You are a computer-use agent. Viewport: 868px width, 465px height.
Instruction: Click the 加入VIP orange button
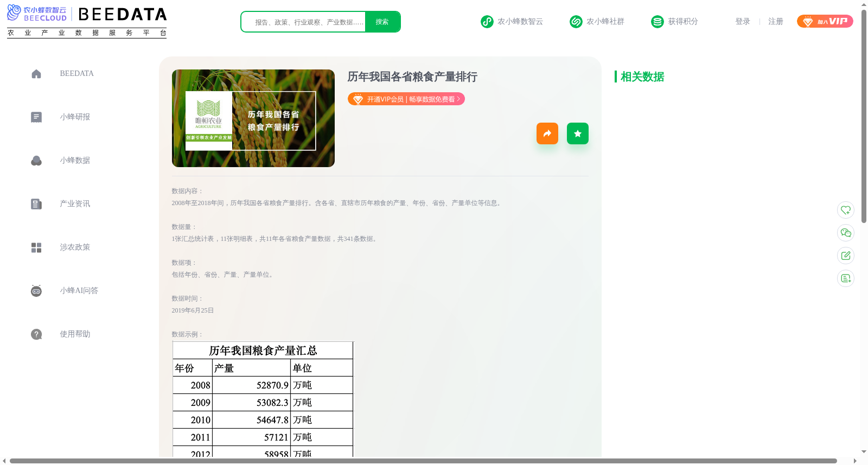click(x=825, y=21)
